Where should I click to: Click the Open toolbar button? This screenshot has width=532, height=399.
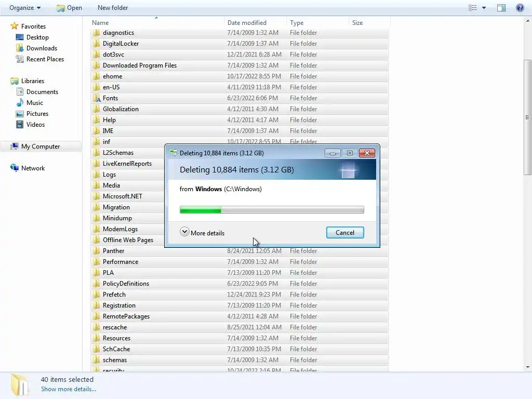69,7
